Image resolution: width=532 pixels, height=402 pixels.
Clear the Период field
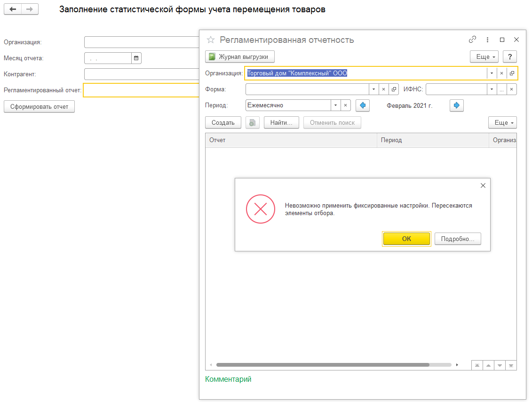345,105
